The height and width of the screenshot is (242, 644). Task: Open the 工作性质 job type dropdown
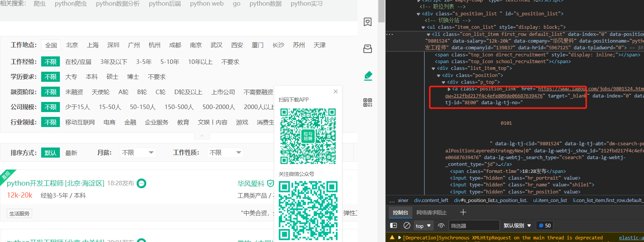pyautogui.click(x=225, y=153)
